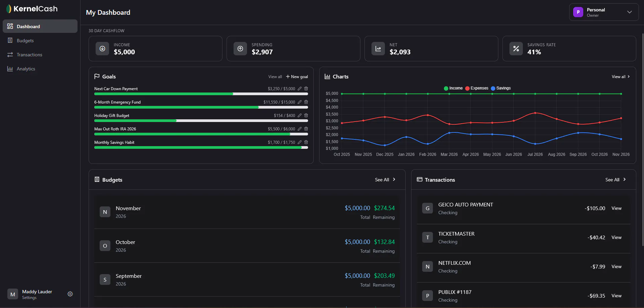Click the M user avatar
The width and height of the screenshot is (644, 308).
pyautogui.click(x=13, y=294)
